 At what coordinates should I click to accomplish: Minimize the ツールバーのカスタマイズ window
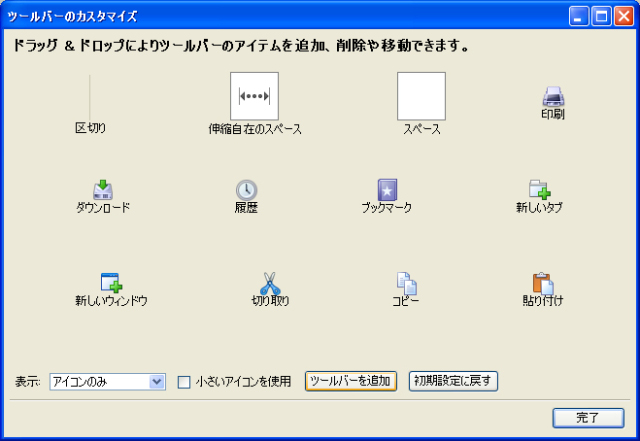[578, 16]
